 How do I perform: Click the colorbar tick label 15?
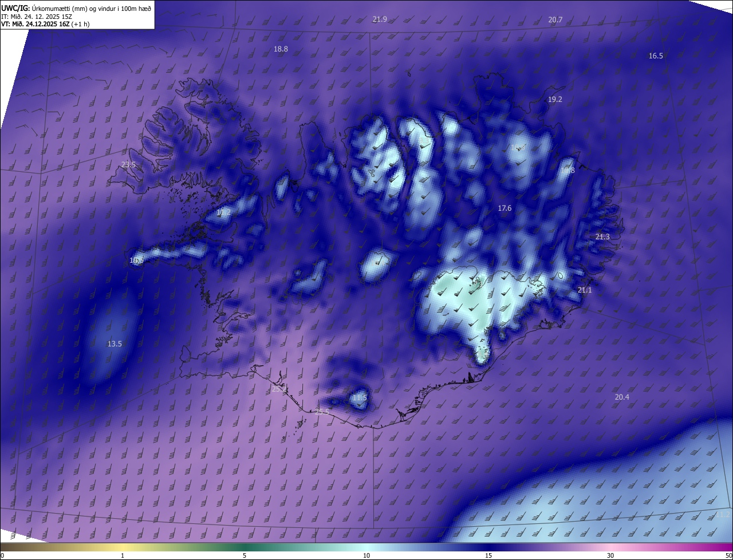click(488, 555)
